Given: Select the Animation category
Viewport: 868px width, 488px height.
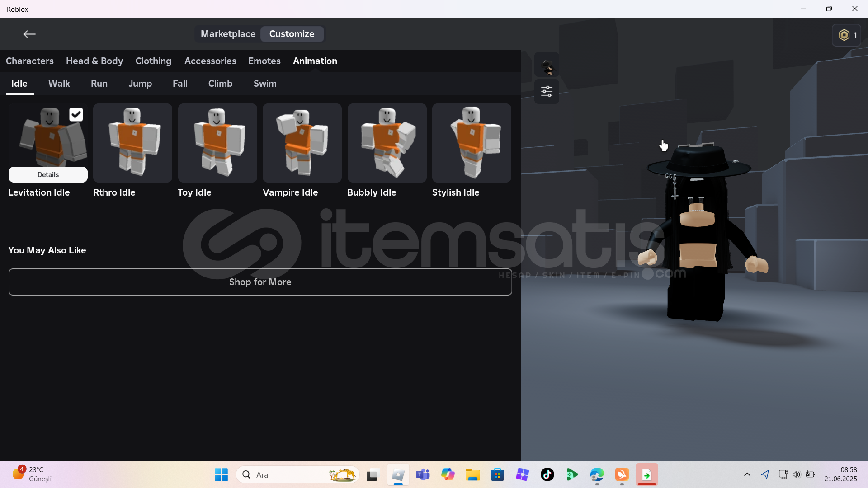Looking at the screenshot, I should tap(315, 61).
